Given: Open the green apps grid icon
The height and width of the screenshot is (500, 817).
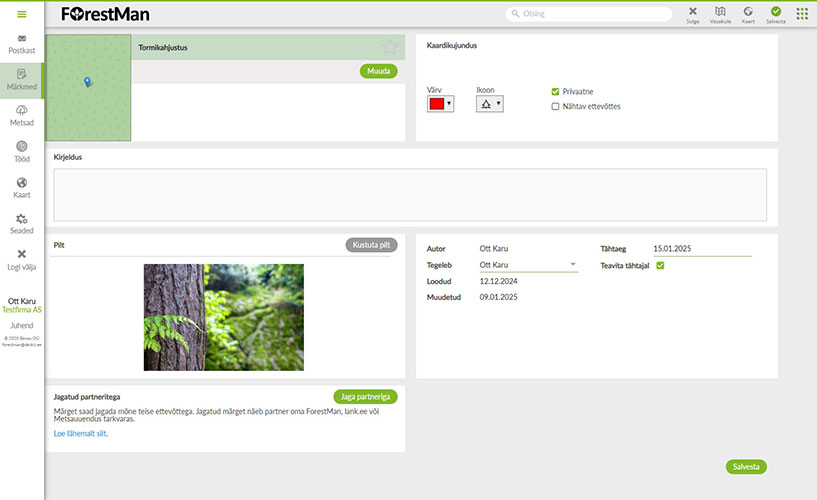Looking at the screenshot, I should tap(802, 14).
